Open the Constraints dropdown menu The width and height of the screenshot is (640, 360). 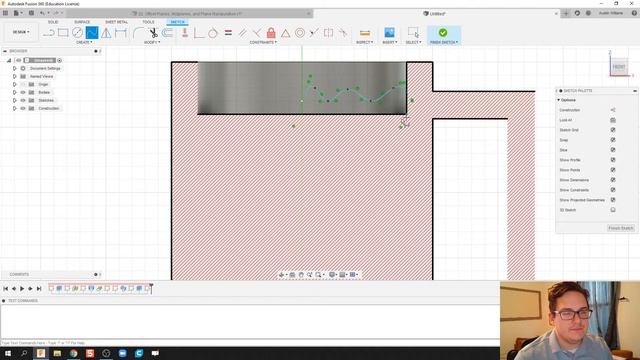263,42
